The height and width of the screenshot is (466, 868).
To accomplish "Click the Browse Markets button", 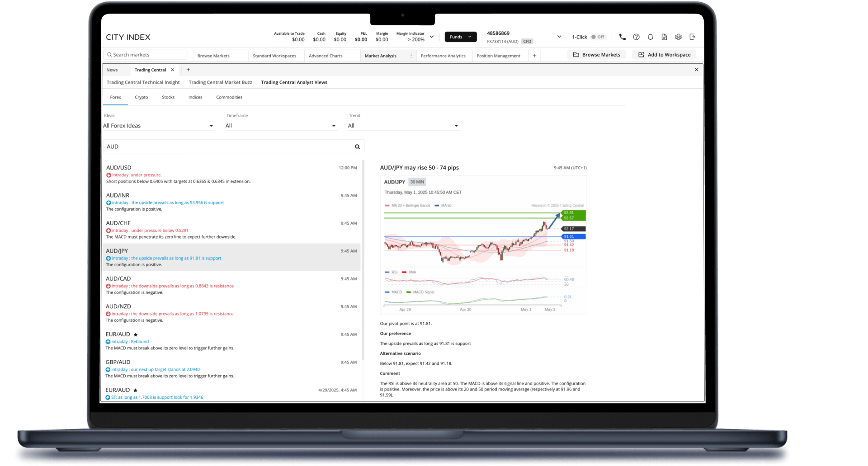I will (x=596, y=54).
